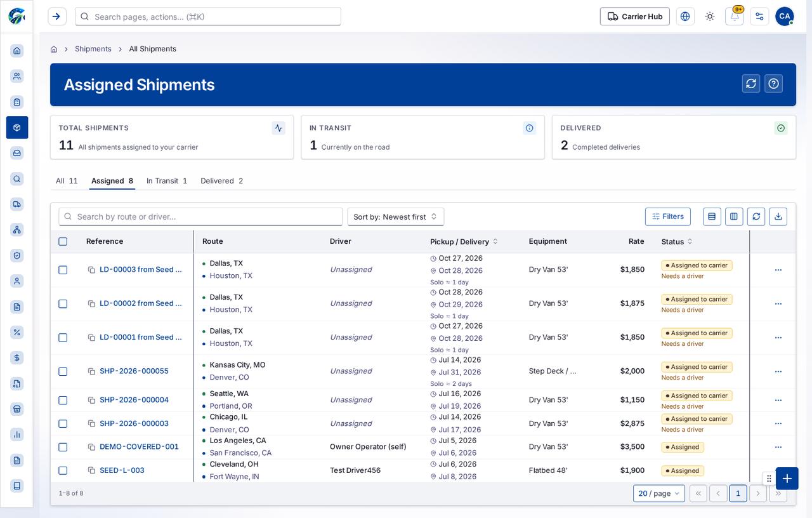Open the settings sliders icon in top bar

[759, 17]
